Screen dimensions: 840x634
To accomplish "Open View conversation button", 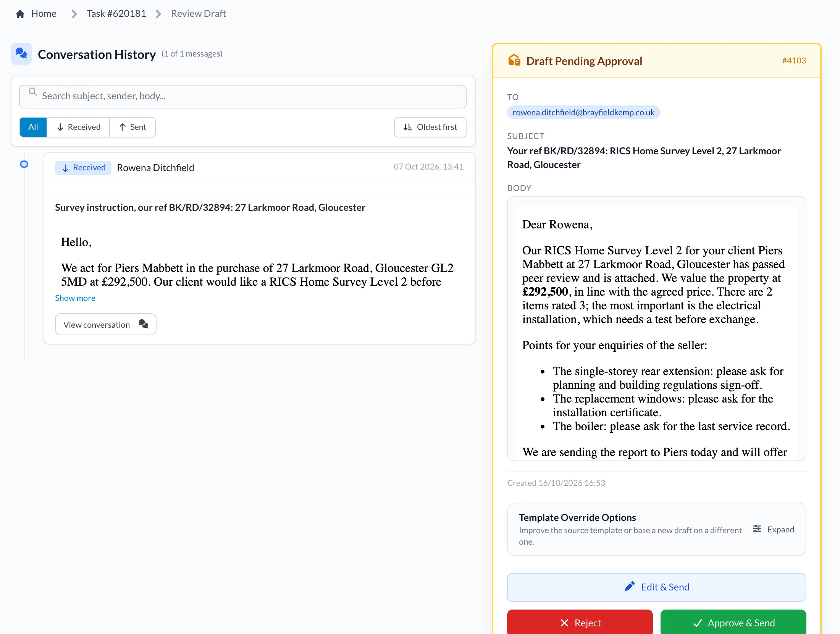I will pyautogui.click(x=106, y=324).
